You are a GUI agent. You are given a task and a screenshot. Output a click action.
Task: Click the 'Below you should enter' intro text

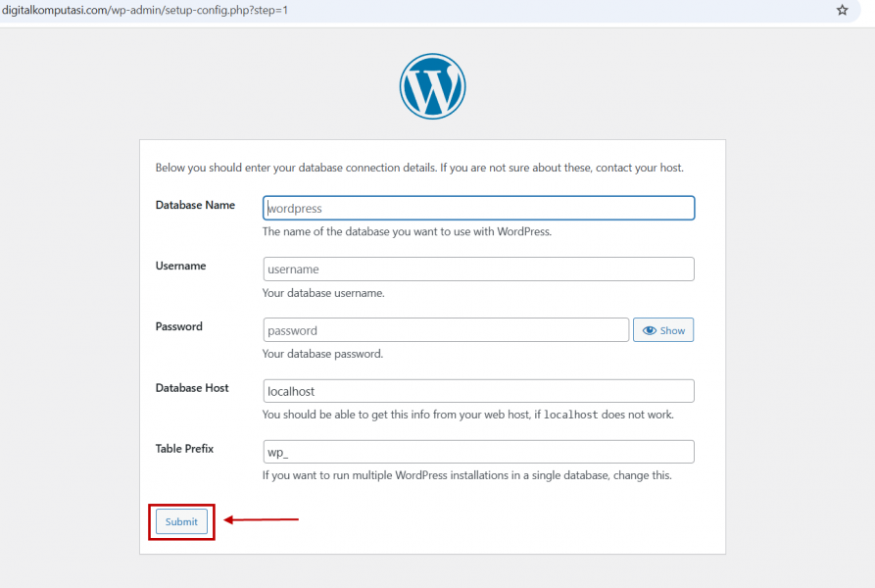[419, 168]
